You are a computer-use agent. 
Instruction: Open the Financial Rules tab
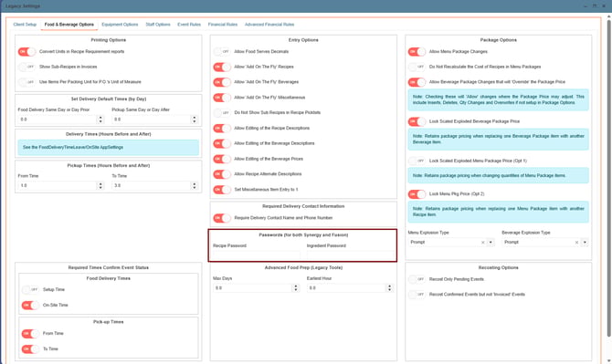(223, 24)
